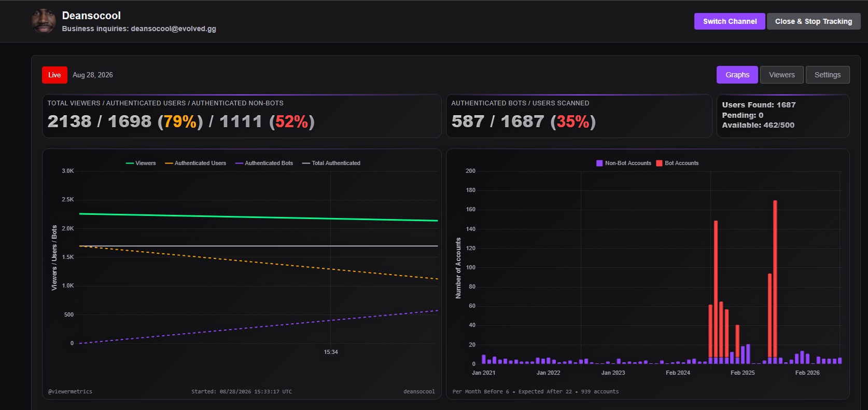Hide the Authenticated Bots legend series

(x=264, y=163)
